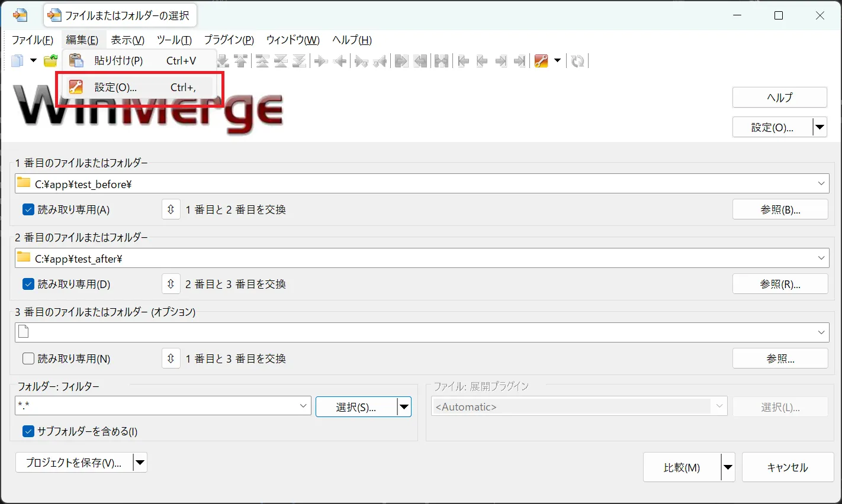Open the ウィンドウ(W) menu
842x504 pixels.
point(293,40)
